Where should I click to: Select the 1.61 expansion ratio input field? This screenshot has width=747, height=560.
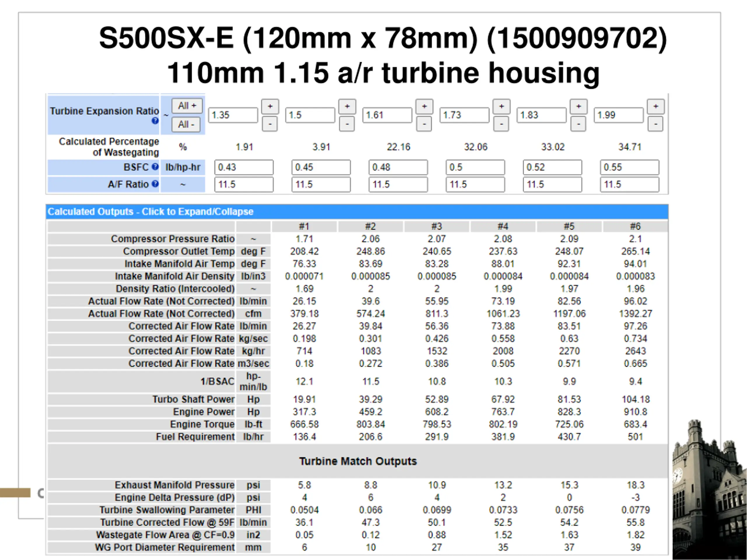387,115
